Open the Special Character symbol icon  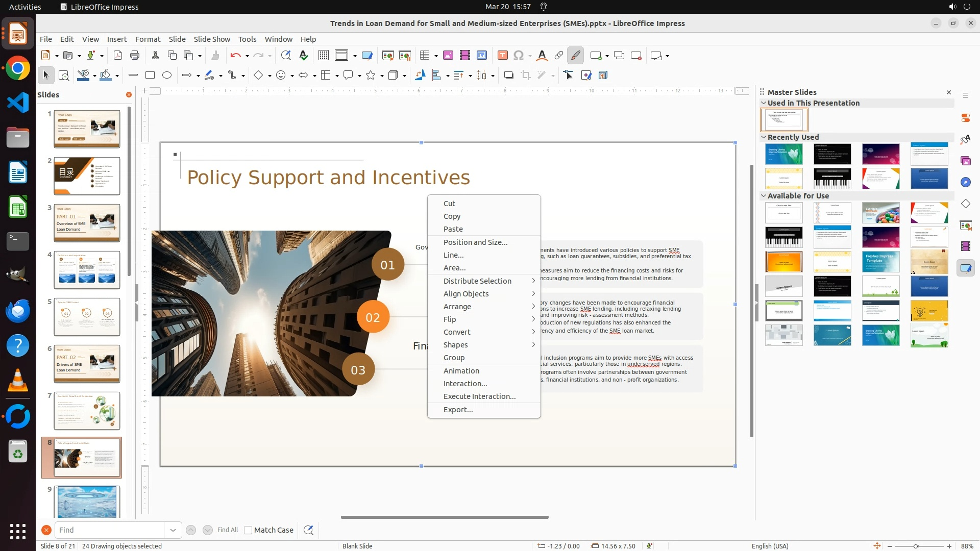(x=519, y=56)
